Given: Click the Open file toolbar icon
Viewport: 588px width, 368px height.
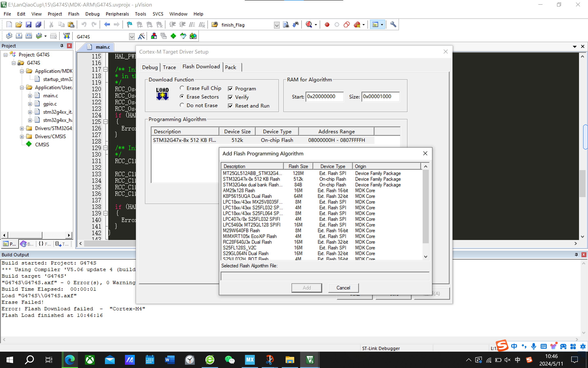Looking at the screenshot, I should (19, 25).
